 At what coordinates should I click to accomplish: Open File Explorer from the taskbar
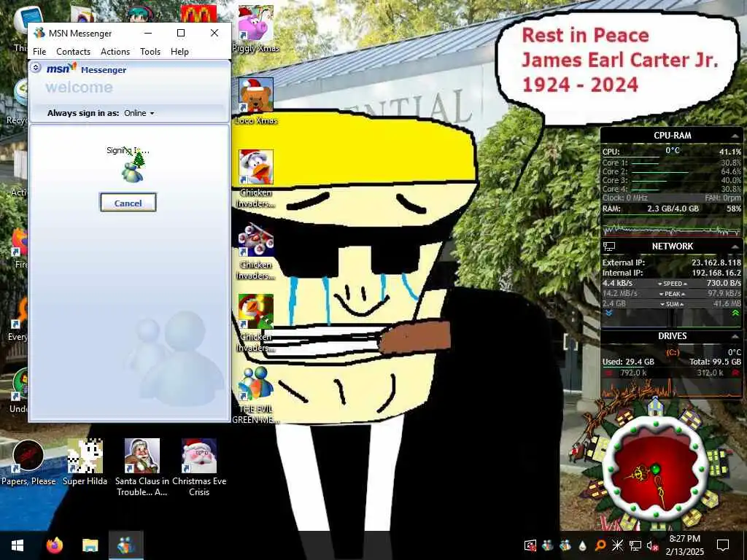[x=90, y=545]
